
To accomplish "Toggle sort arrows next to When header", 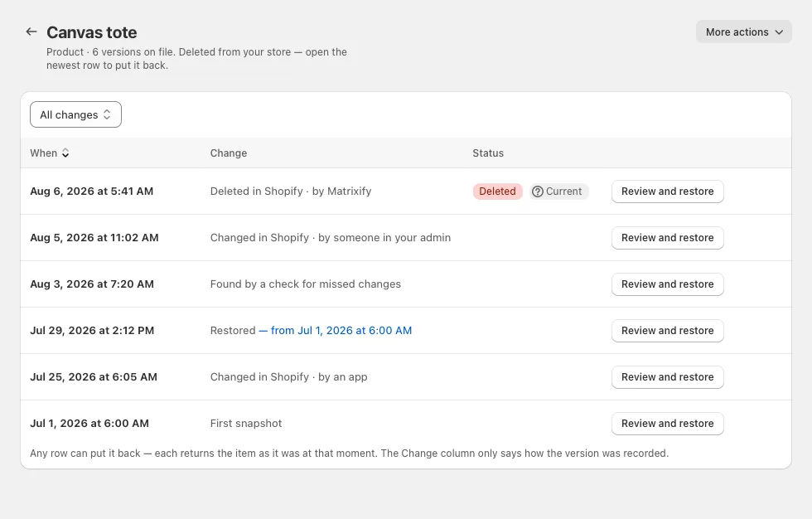I will (65, 153).
